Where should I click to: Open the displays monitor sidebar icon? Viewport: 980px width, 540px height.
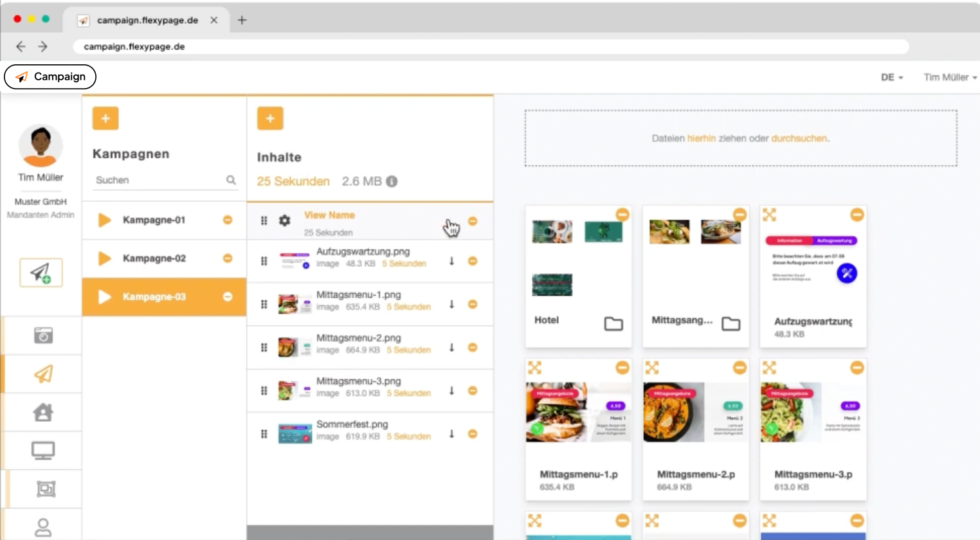pyautogui.click(x=43, y=451)
